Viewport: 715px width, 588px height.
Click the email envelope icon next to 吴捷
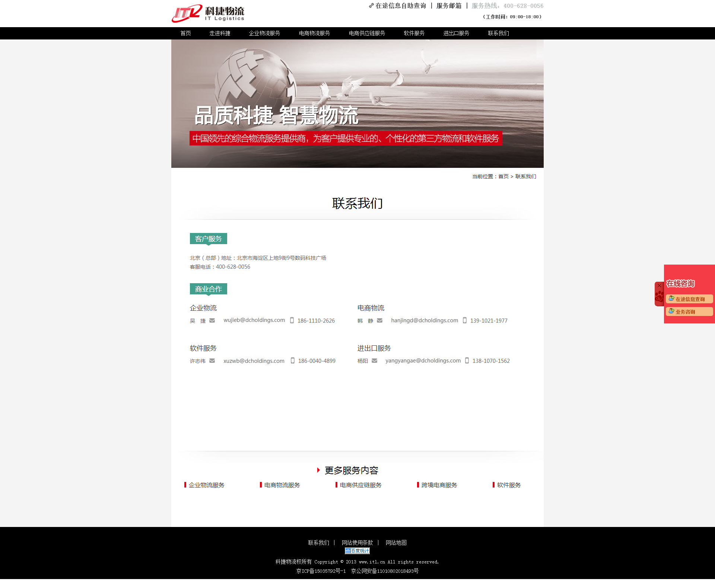[x=212, y=320]
